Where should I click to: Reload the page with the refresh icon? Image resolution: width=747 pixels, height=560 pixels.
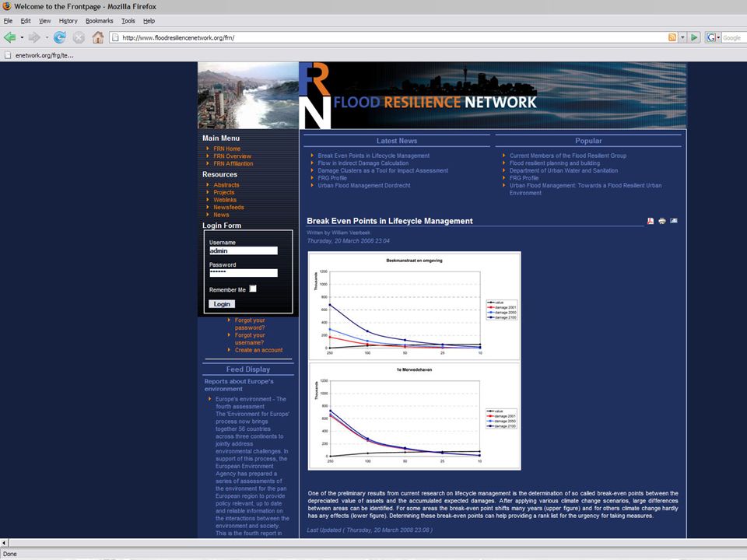pyautogui.click(x=60, y=37)
